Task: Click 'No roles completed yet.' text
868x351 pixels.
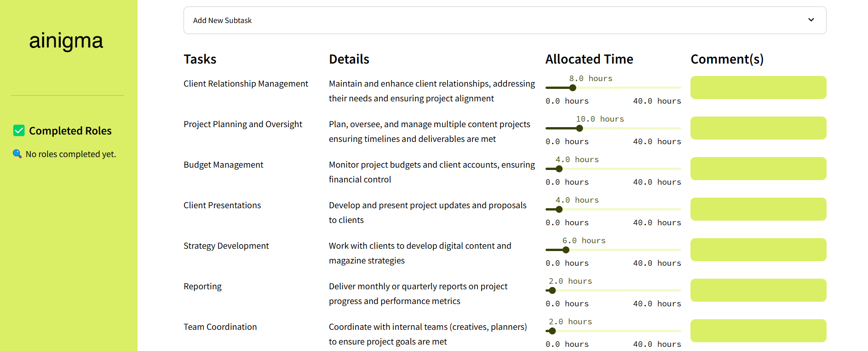Action: pyautogui.click(x=71, y=154)
